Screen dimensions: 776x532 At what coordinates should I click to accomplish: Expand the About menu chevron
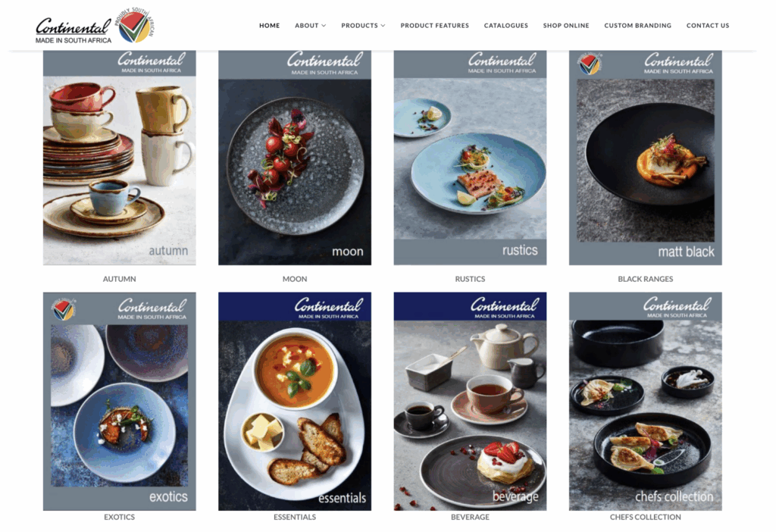pyautogui.click(x=324, y=26)
